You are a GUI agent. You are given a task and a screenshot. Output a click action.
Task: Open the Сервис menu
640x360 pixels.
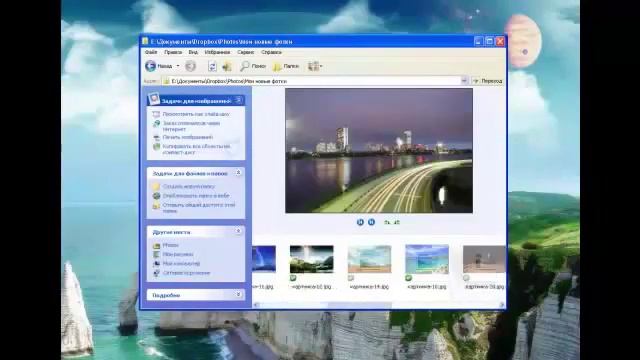click(246, 52)
